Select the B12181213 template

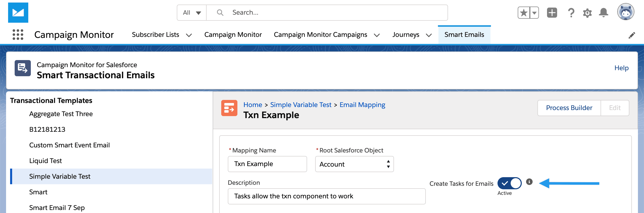[x=47, y=129]
